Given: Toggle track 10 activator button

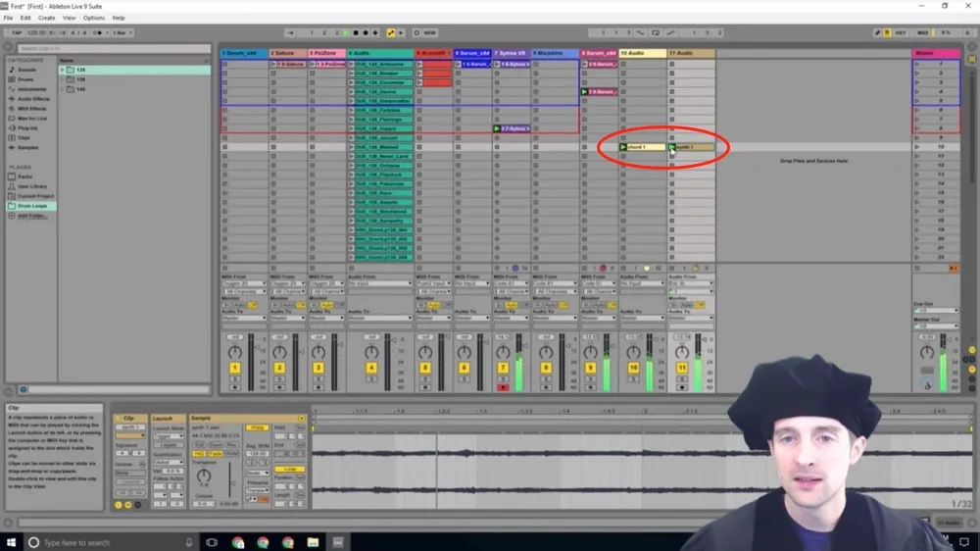Looking at the screenshot, I should click(633, 368).
